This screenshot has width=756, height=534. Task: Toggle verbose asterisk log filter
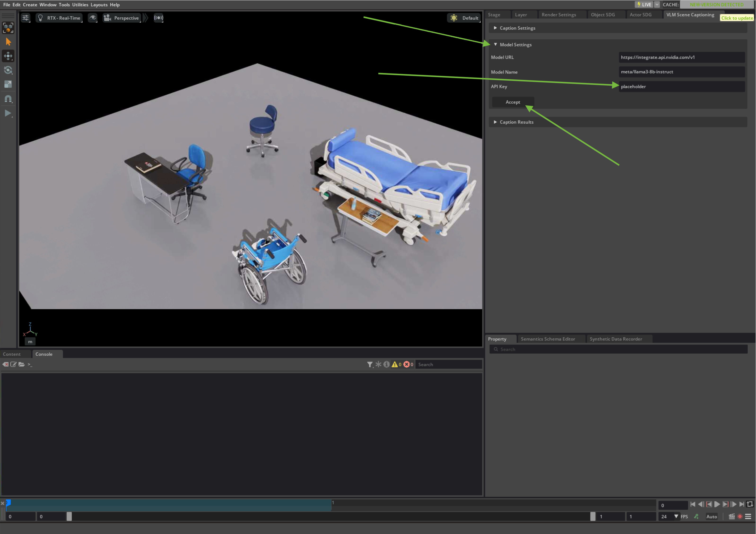click(x=378, y=364)
